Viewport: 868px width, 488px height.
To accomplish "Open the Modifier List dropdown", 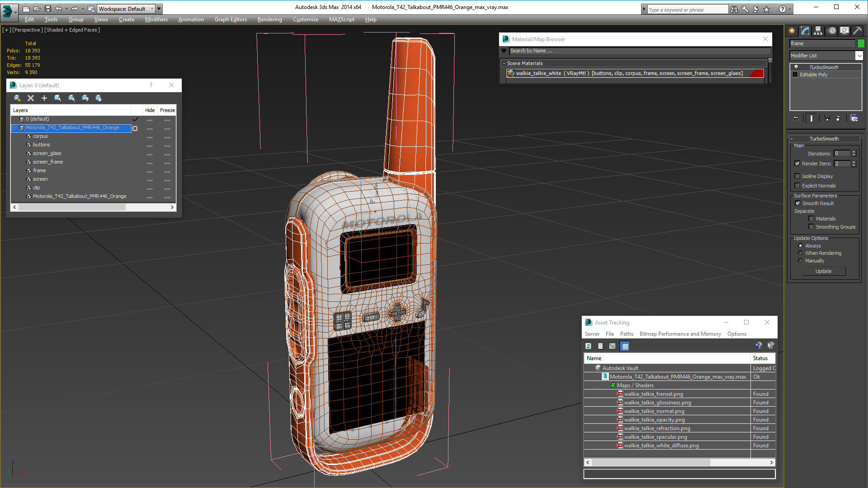I will [859, 56].
